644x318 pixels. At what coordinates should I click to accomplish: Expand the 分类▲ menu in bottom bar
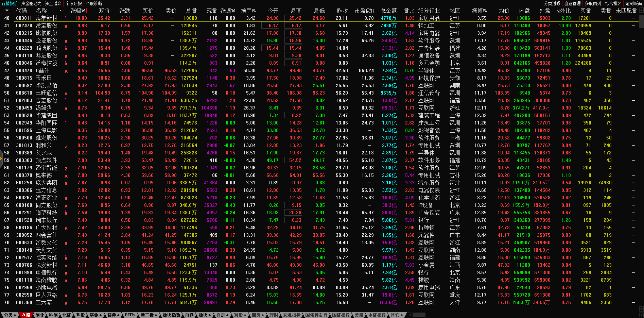tap(10, 315)
